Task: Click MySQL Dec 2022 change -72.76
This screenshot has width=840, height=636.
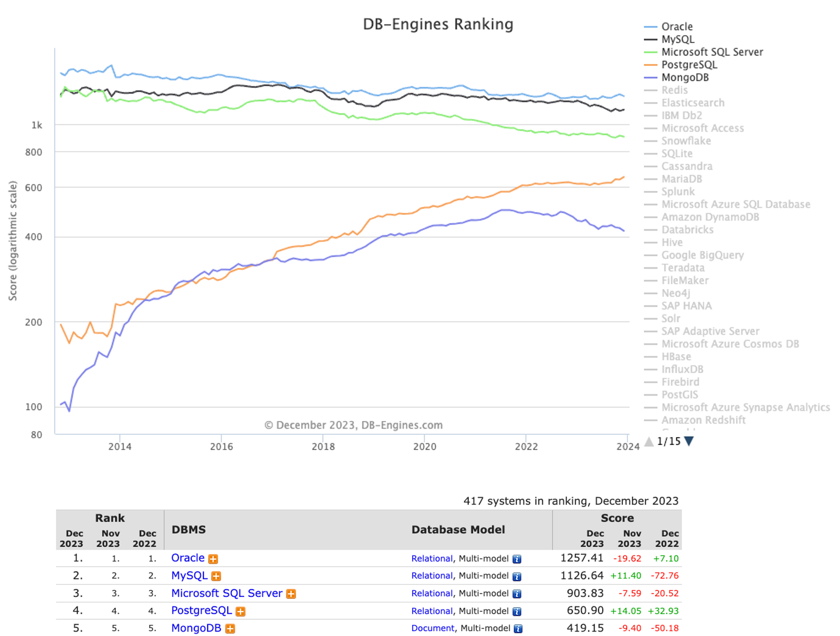Action: [x=666, y=576]
